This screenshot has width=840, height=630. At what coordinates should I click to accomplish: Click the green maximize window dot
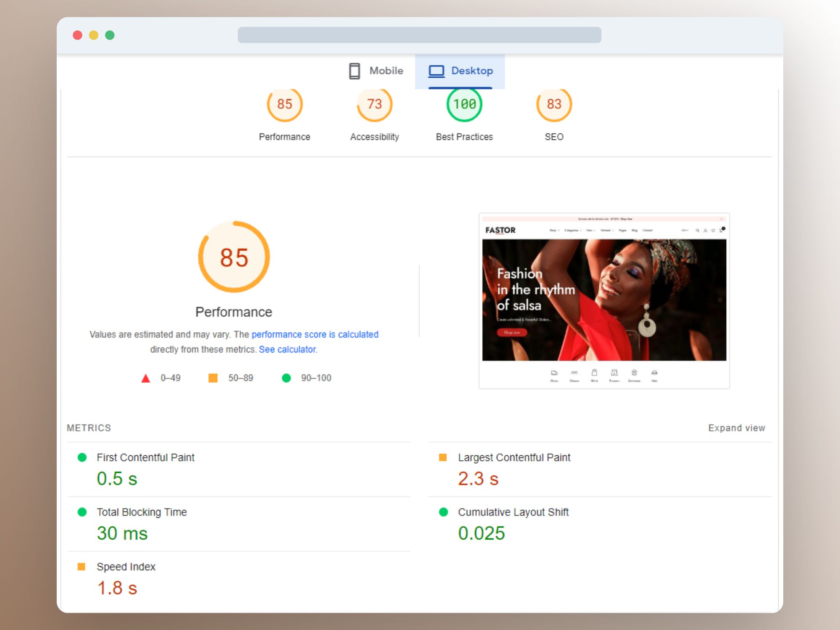click(x=110, y=35)
